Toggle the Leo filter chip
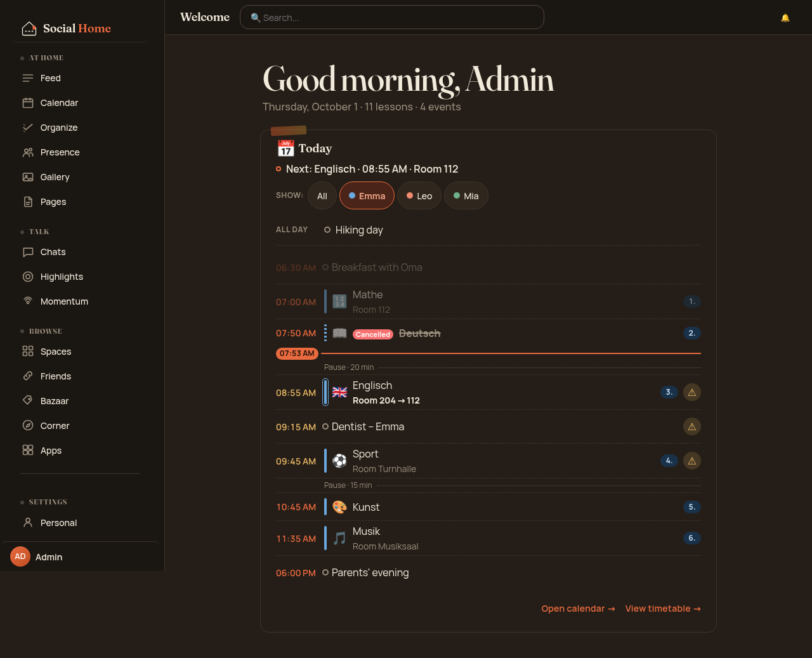 click(419, 195)
